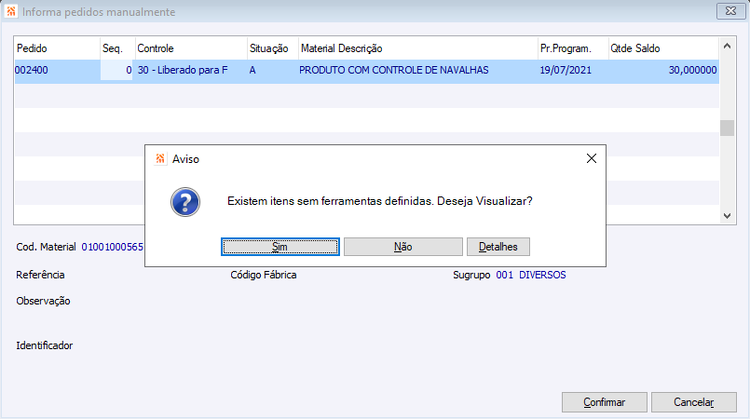Click the Sugrupo label
This screenshot has height=419, width=750.
(x=472, y=275)
